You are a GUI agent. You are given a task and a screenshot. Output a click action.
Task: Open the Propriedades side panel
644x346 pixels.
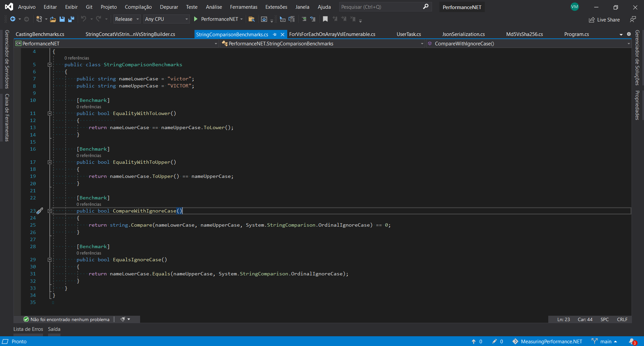point(637,105)
